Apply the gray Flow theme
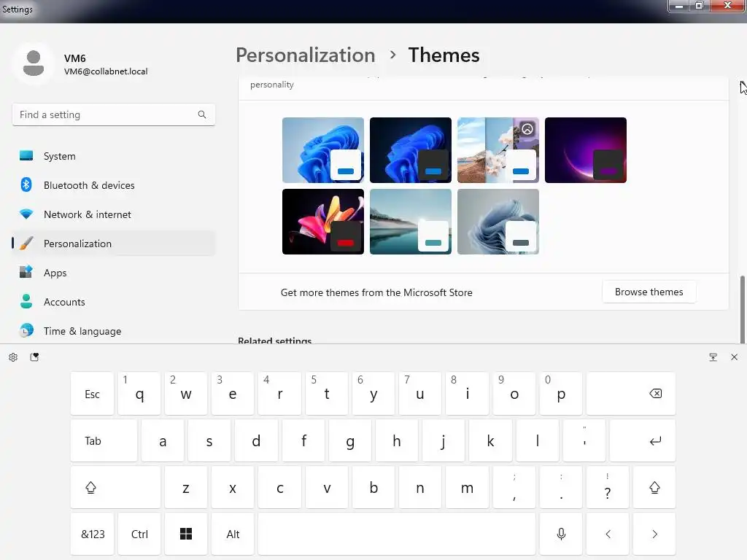Image resolution: width=747 pixels, height=560 pixels. click(x=498, y=222)
